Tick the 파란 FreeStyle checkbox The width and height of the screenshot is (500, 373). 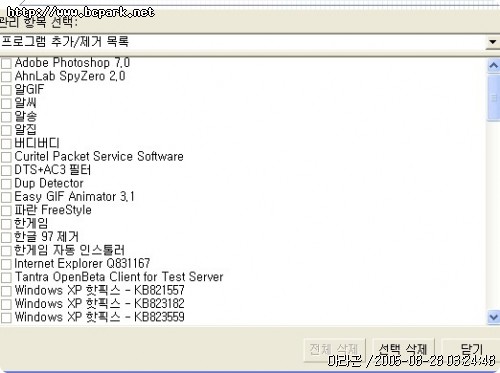[6, 210]
